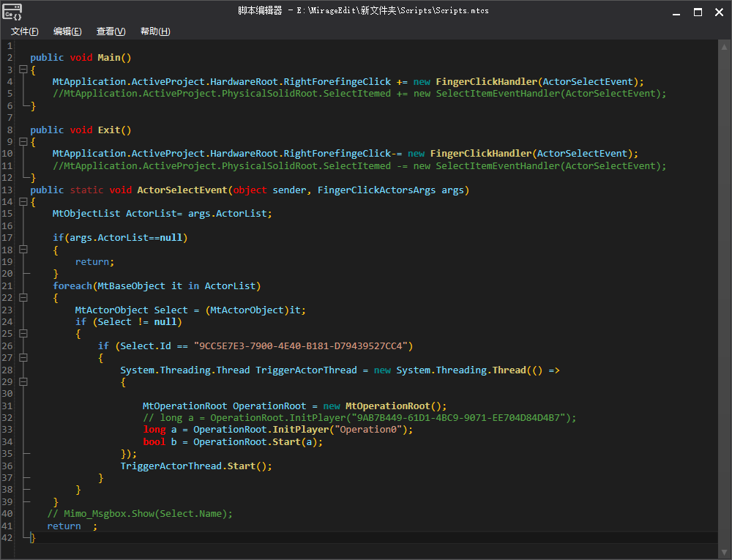Open the 帮助(H) menu
This screenshot has height=560, width=732.
[x=154, y=31]
